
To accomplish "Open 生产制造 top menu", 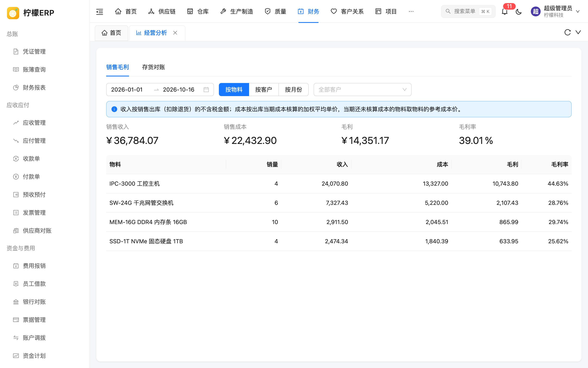I will [237, 11].
